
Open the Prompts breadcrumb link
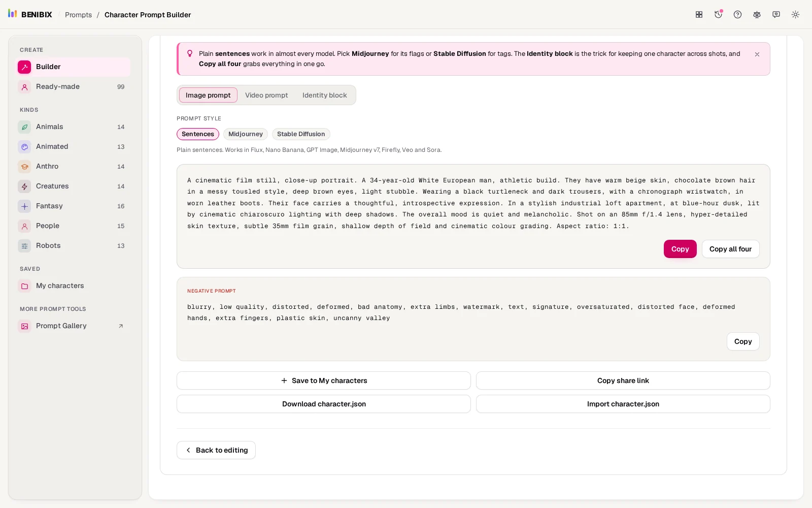pyautogui.click(x=78, y=15)
